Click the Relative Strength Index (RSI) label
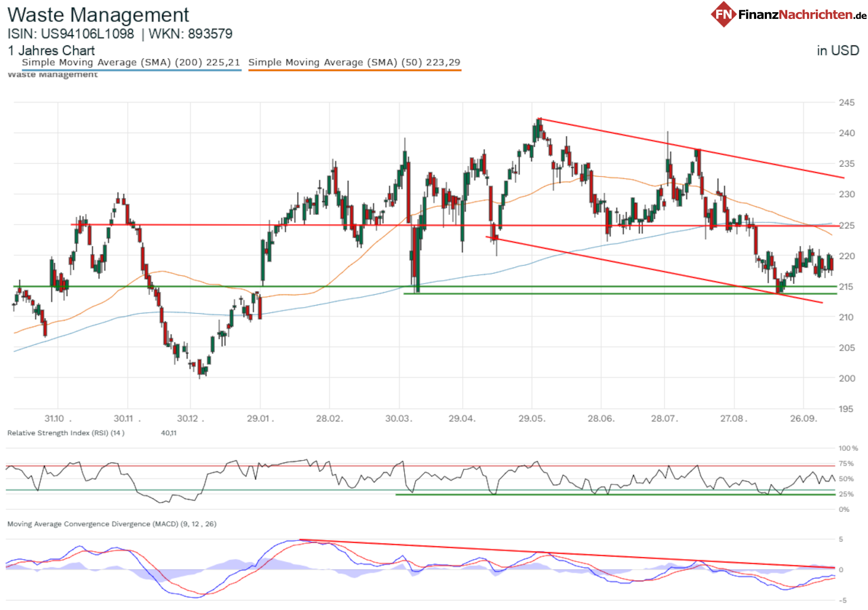The image size is (868, 610). [66, 432]
